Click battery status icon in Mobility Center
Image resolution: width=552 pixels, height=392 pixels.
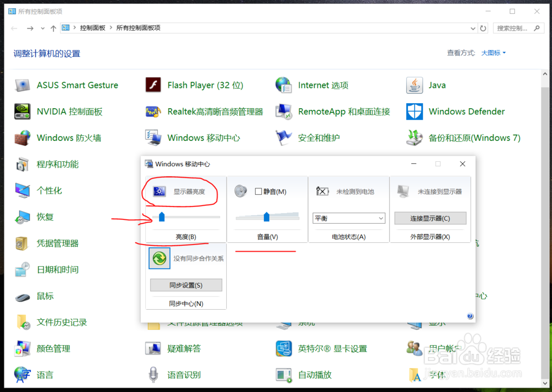tap(322, 191)
